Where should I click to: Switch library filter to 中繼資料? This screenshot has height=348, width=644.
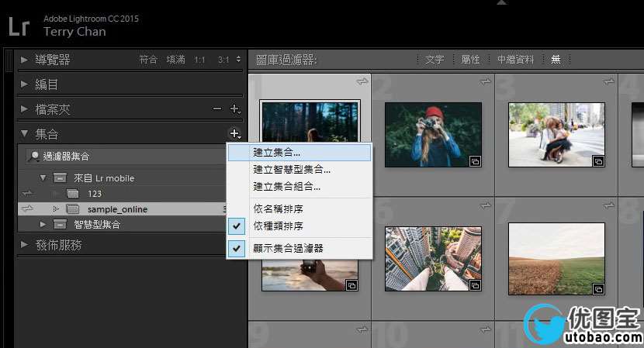pos(515,60)
